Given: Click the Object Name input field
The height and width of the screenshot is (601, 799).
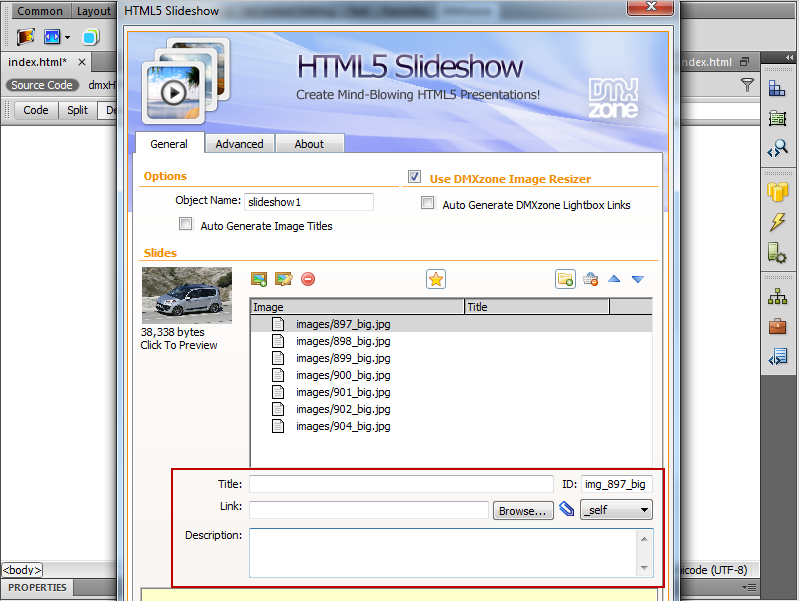Looking at the screenshot, I should [x=309, y=202].
